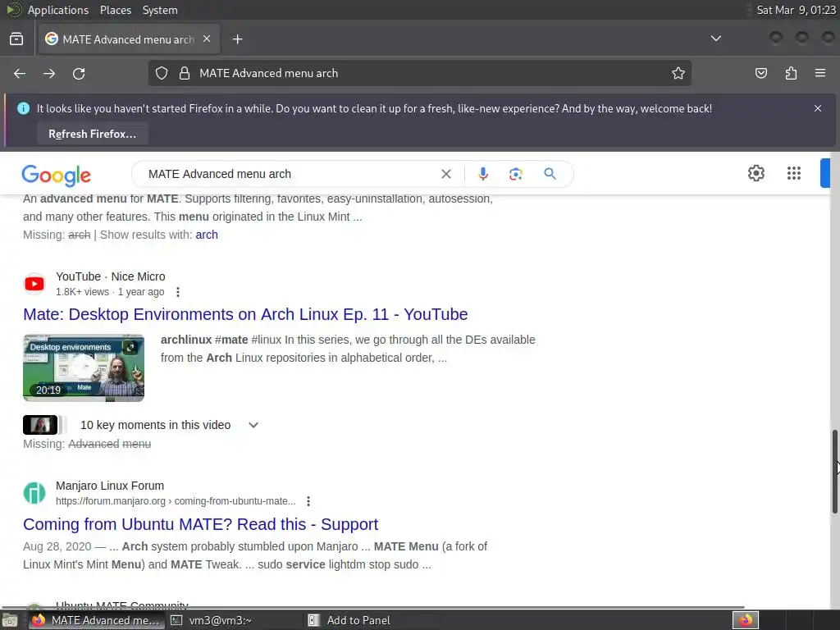Open the site security padlock info
840x630 pixels.
click(185, 73)
